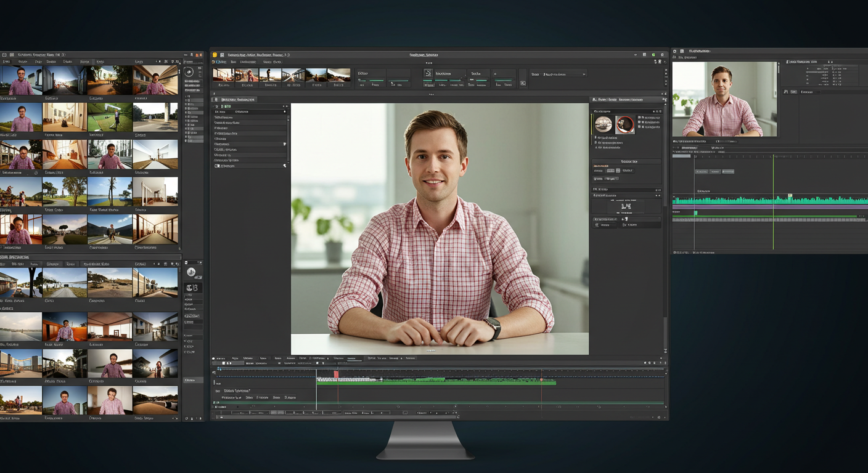Select the red-circled round effect thumbnail in the right panel
868x473 pixels.
[624, 124]
